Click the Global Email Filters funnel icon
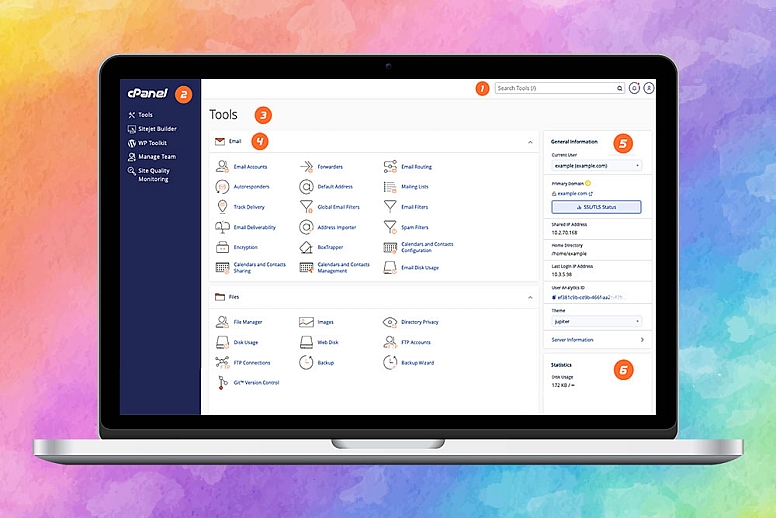Viewport: 776px width, 518px height. 306,207
